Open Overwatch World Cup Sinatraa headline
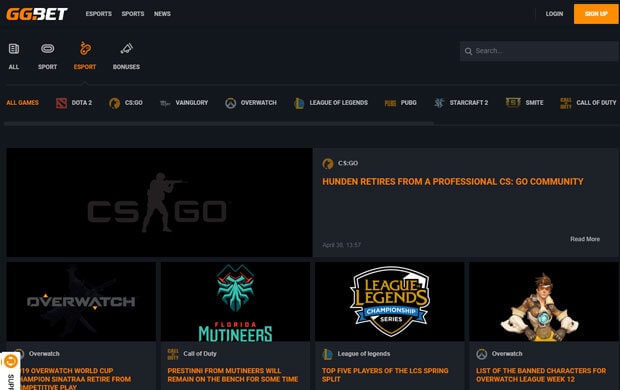 click(76, 379)
